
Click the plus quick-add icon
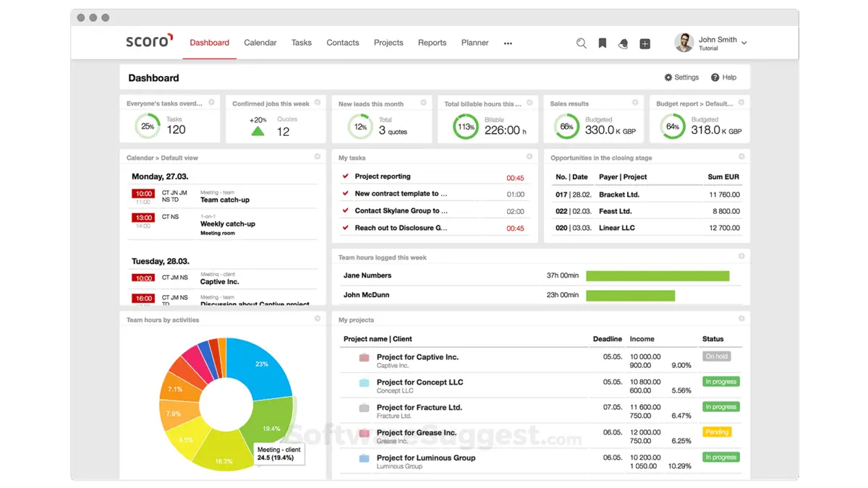pos(644,43)
